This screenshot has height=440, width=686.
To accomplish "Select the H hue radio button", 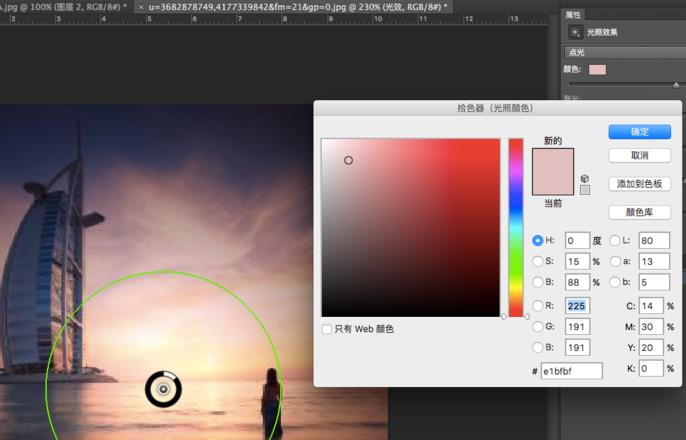I will [537, 240].
